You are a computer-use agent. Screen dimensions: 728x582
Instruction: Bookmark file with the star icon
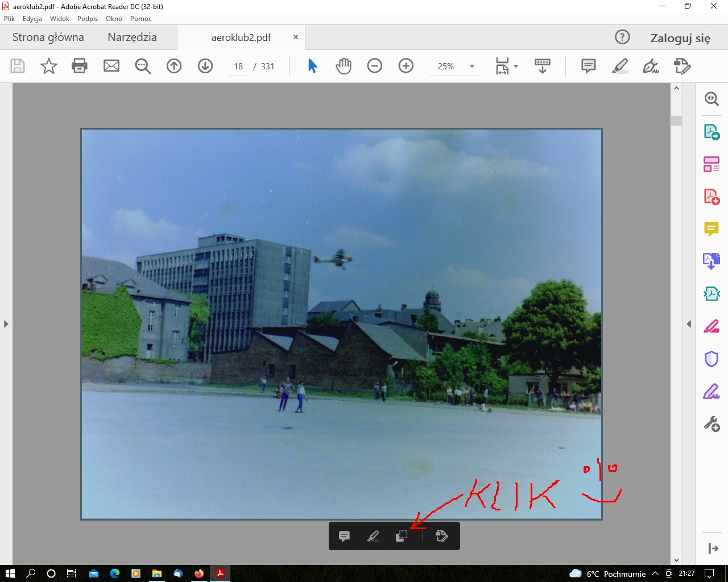pyautogui.click(x=49, y=66)
